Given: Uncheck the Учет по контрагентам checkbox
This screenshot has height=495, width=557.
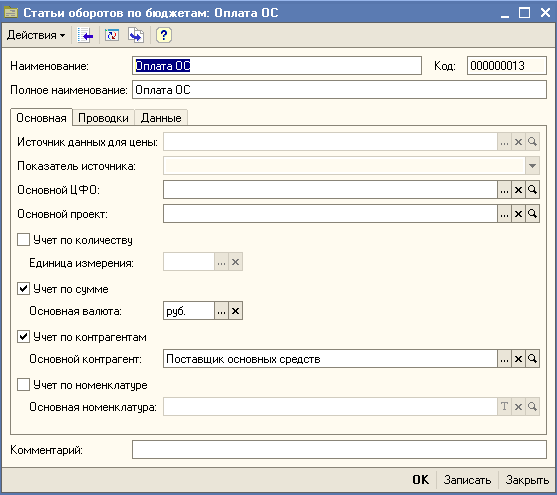Looking at the screenshot, I should [x=23, y=336].
